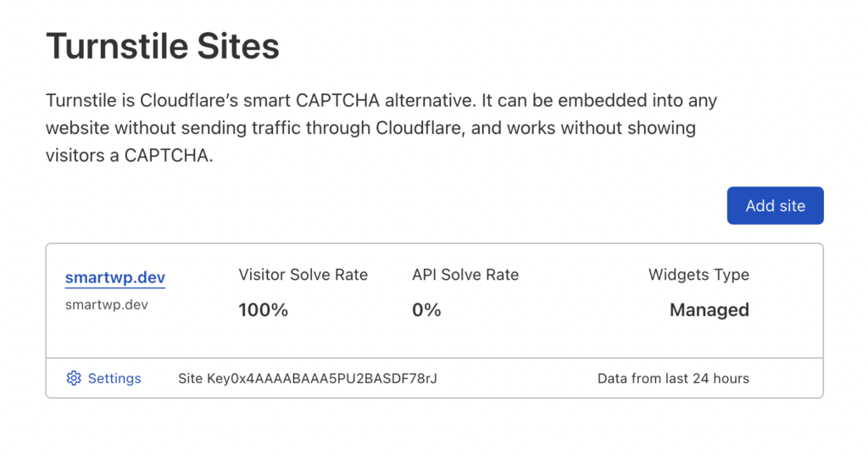This screenshot has width=868, height=457.
Task: Open the blue smartwp.dev site link
Action: (x=115, y=277)
